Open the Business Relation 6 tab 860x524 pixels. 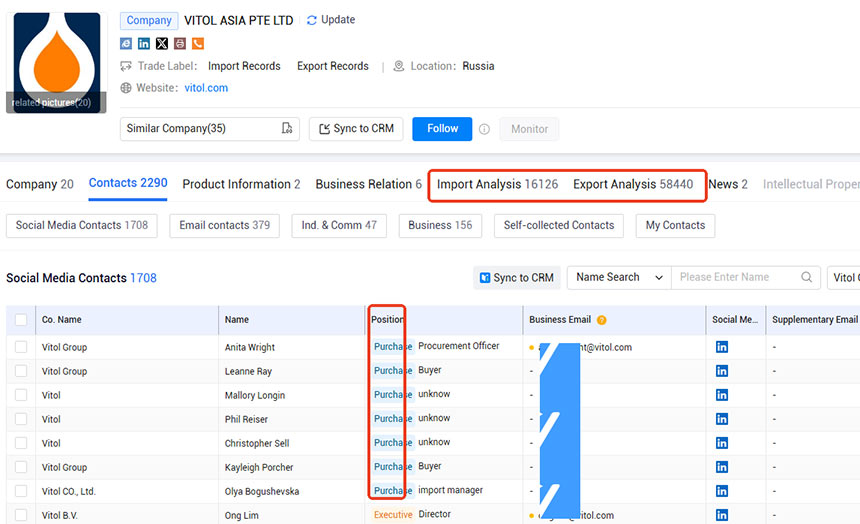pos(369,184)
